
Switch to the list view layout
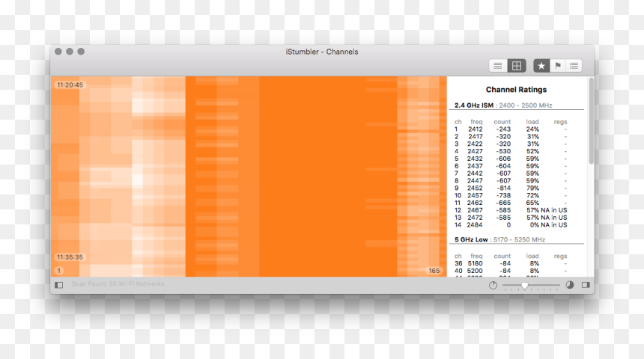[498, 66]
